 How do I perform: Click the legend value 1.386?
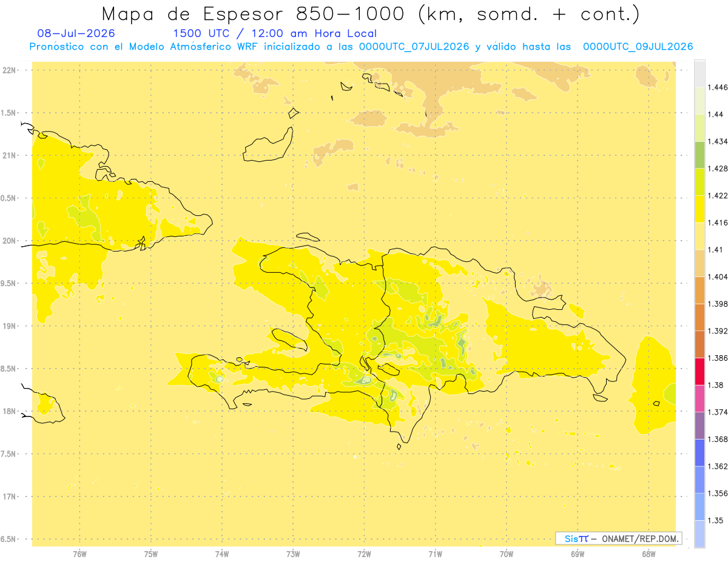click(x=717, y=358)
